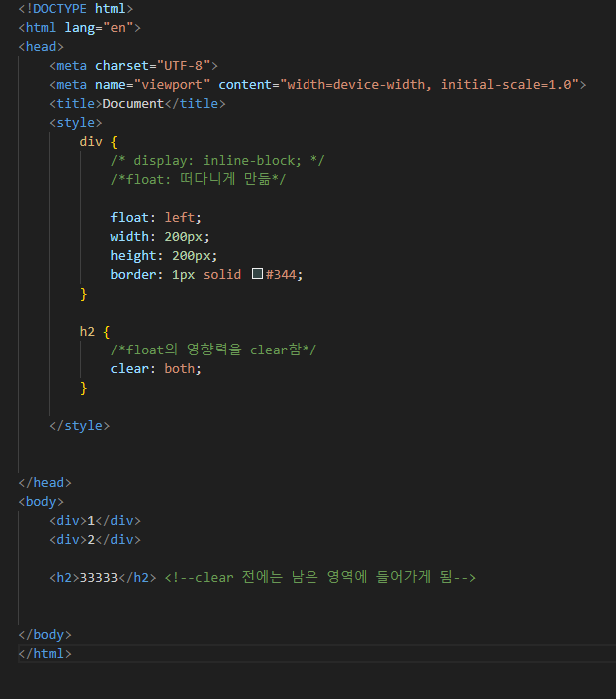Image resolution: width=616 pixels, height=699 pixels.
Task: Click the <!DOCTYPE html> line
Action: [76, 8]
